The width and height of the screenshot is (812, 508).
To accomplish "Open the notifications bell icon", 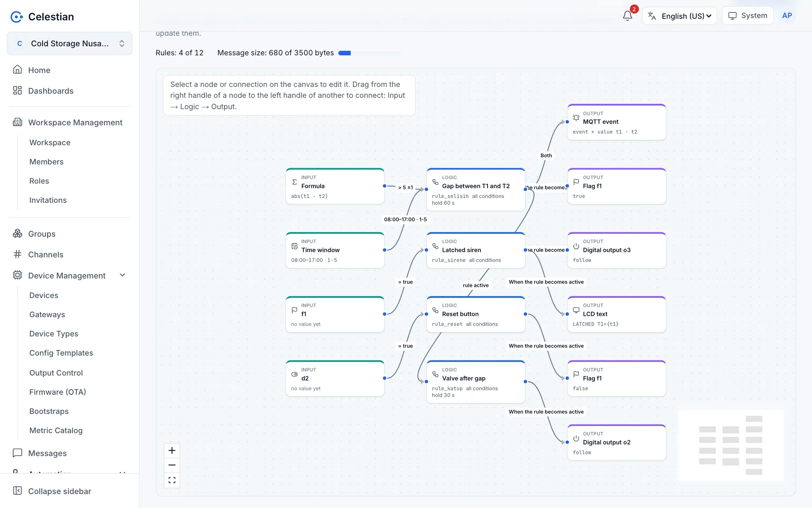I will [x=627, y=16].
